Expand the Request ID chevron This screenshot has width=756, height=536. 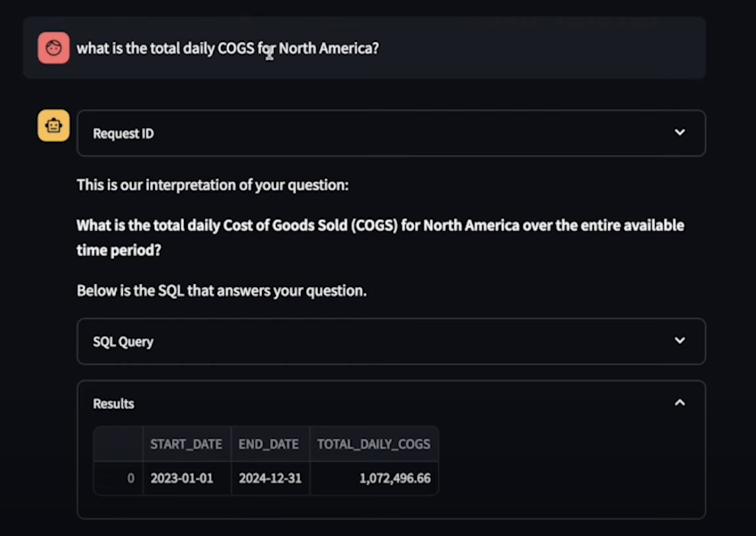(x=680, y=132)
